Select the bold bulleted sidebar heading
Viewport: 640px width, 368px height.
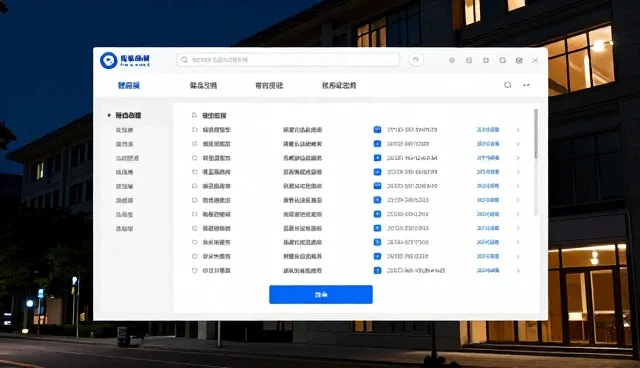pyautogui.click(x=128, y=115)
